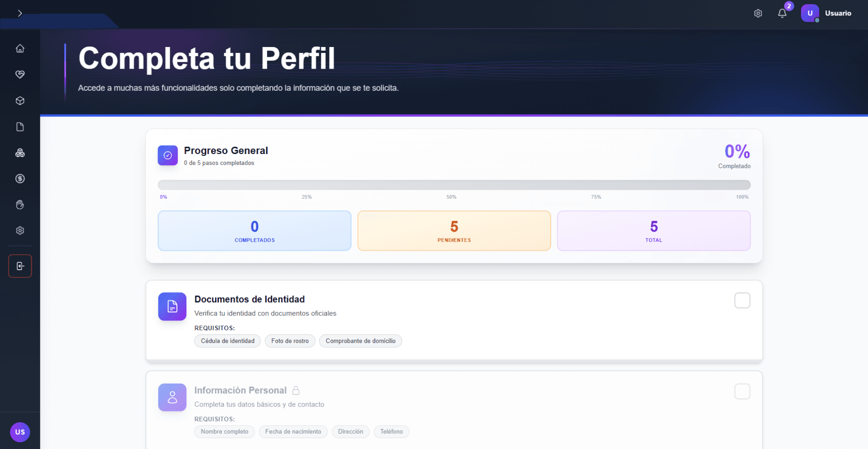Select the logout icon highlighted in red

(x=20, y=266)
